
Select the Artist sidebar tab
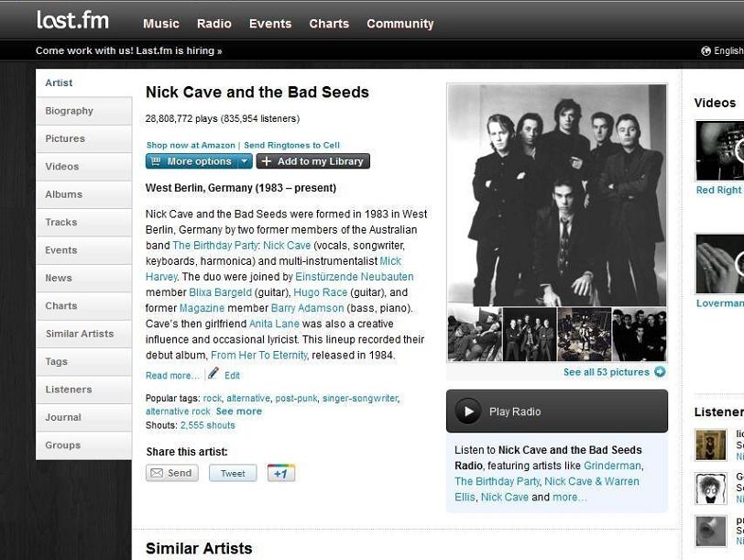(84, 82)
